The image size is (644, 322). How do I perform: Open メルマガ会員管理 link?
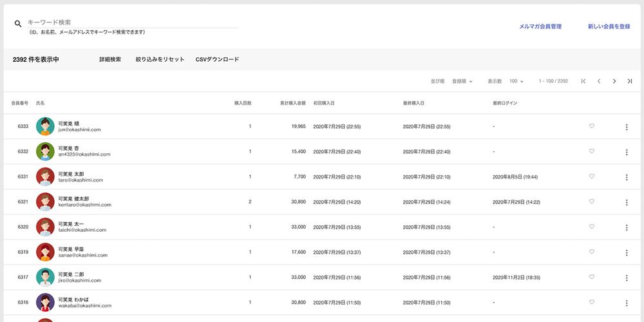tap(540, 27)
